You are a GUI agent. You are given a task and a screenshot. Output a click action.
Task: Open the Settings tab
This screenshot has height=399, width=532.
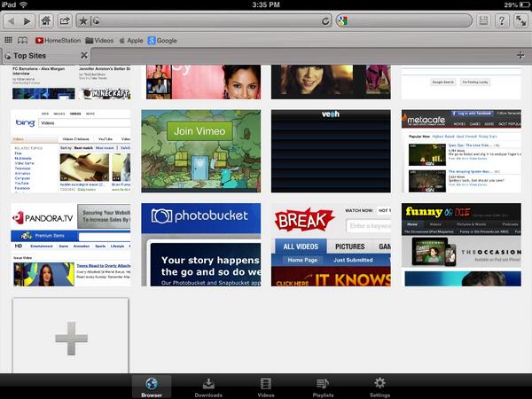pos(379,387)
